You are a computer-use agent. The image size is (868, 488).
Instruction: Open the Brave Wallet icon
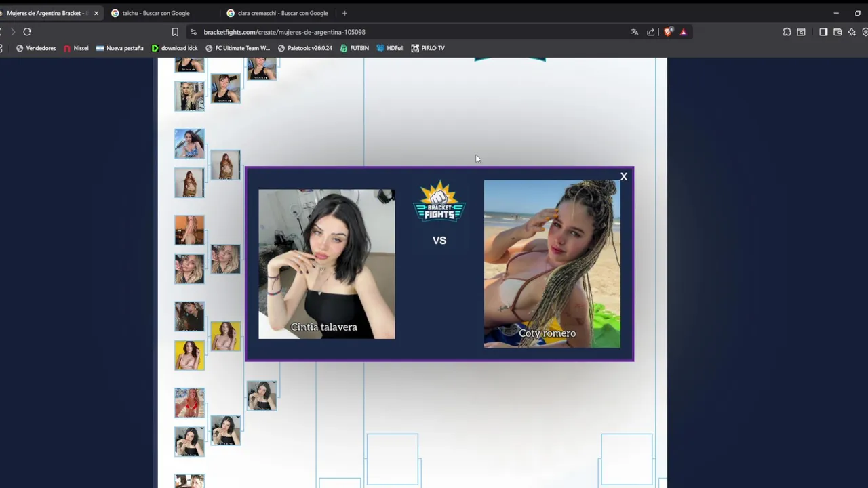(837, 32)
